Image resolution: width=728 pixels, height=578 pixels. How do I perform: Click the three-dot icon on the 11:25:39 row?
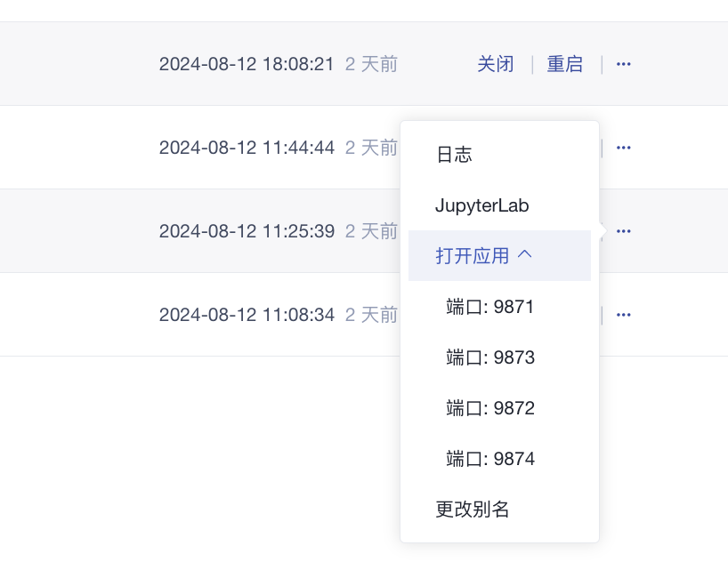click(x=623, y=231)
